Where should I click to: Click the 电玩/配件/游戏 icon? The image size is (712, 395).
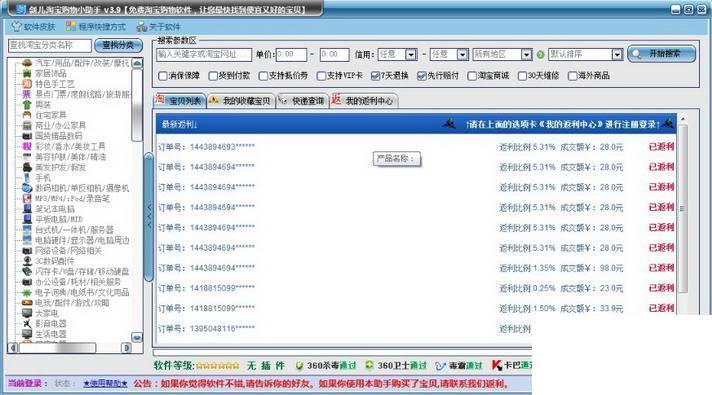point(27,303)
